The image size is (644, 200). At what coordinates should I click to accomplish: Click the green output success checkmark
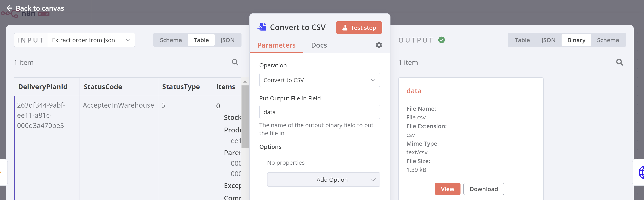[x=441, y=40]
